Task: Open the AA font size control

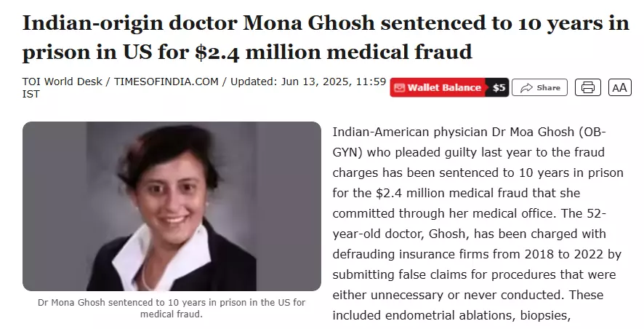Action: coord(620,87)
